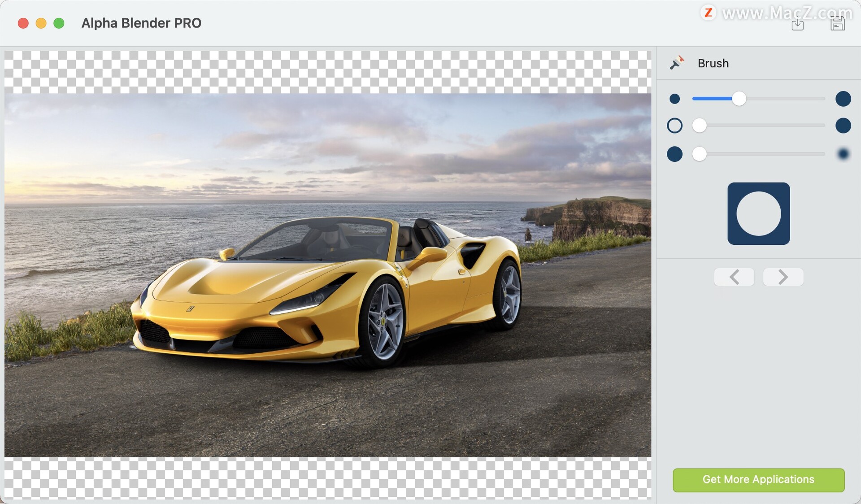Select the Brush tool icon
Screen dimensions: 861x504
tap(676, 63)
